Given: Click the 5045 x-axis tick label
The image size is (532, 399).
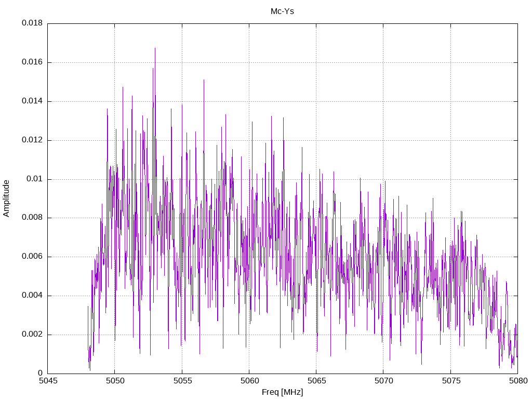Looking at the screenshot, I should click(48, 381).
